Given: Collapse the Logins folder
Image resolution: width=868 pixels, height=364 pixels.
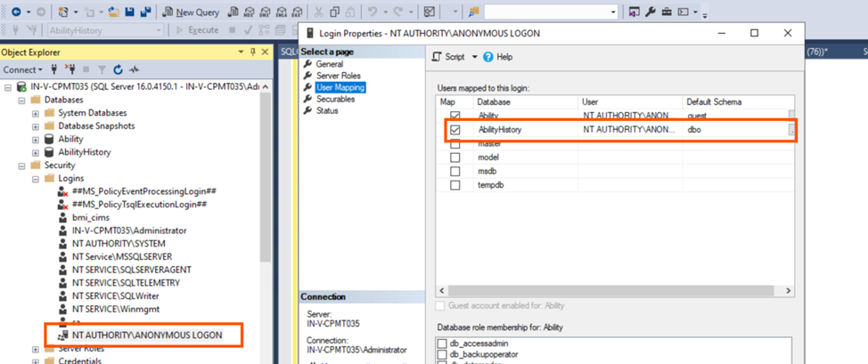Looking at the screenshot, I should [36, 178].
